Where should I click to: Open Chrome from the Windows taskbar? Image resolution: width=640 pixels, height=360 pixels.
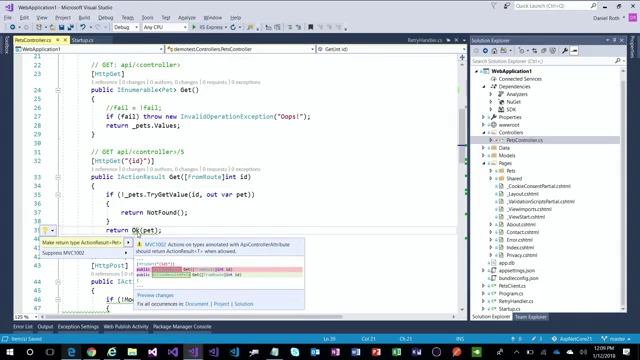point(91,352)
